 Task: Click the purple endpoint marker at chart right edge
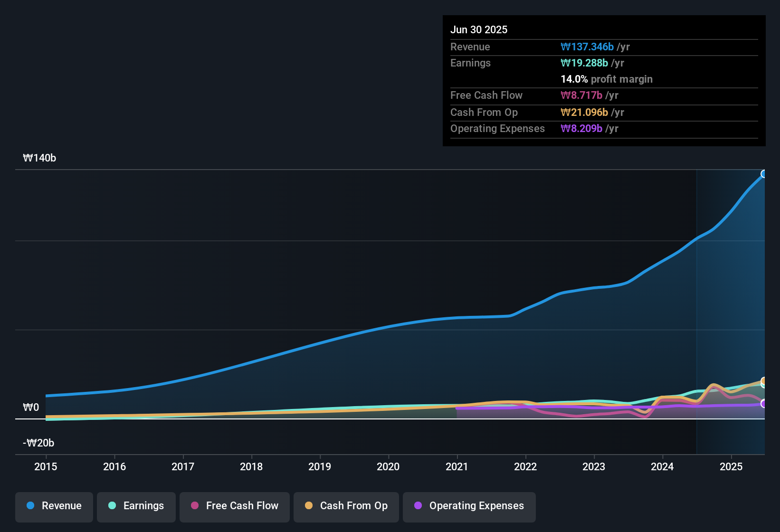pos(764,404)
